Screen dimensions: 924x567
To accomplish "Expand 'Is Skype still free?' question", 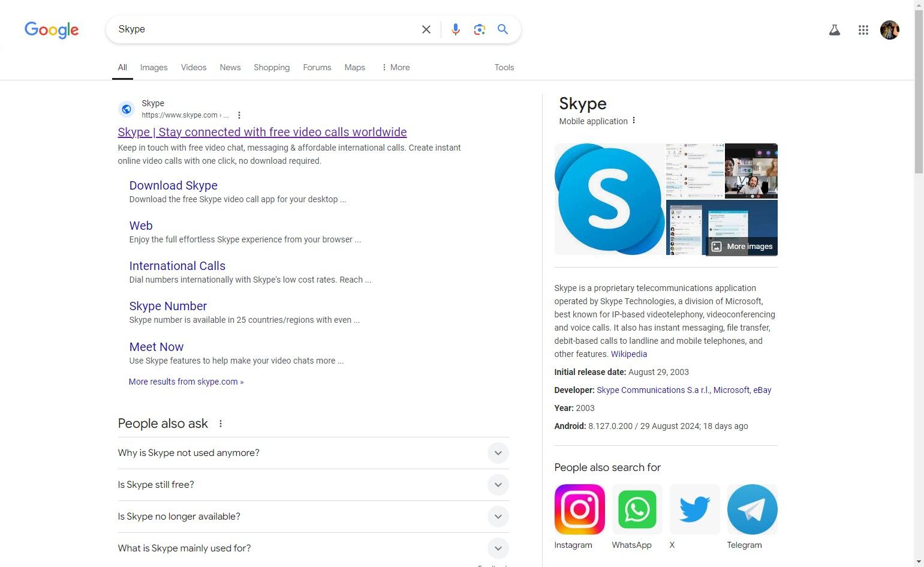I will [314, 485].
